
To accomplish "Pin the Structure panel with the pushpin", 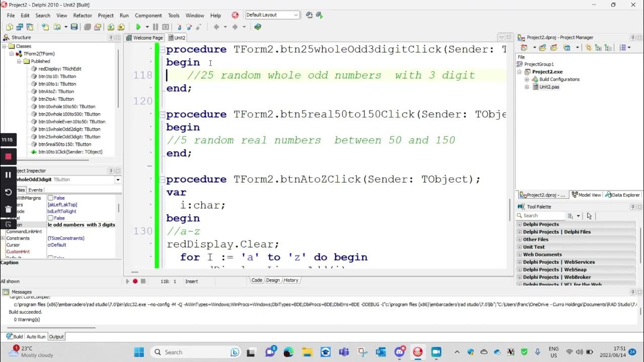I will (x=111, y=38).
